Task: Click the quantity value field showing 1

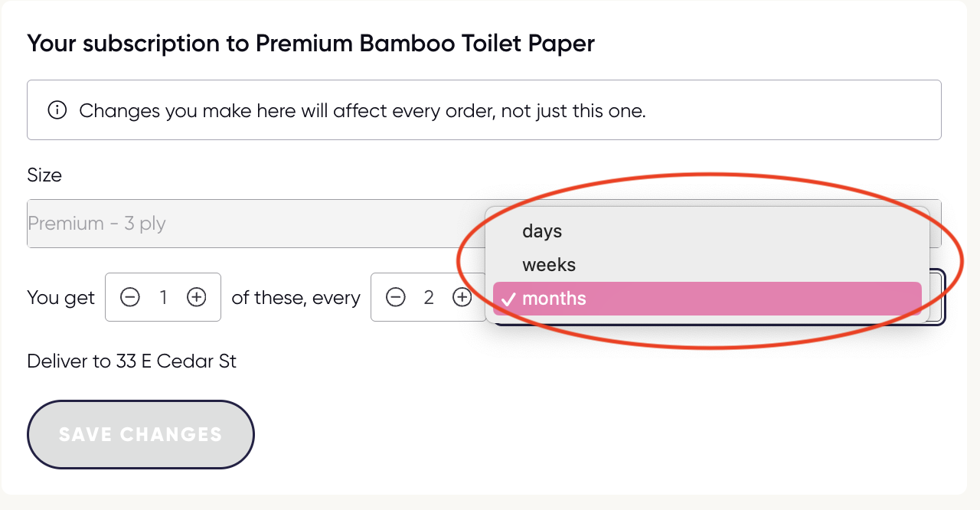Action: 163,297
